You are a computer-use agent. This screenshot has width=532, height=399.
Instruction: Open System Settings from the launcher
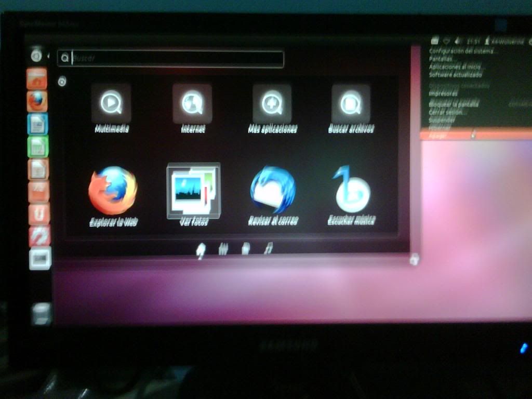[x=39, y=236]
